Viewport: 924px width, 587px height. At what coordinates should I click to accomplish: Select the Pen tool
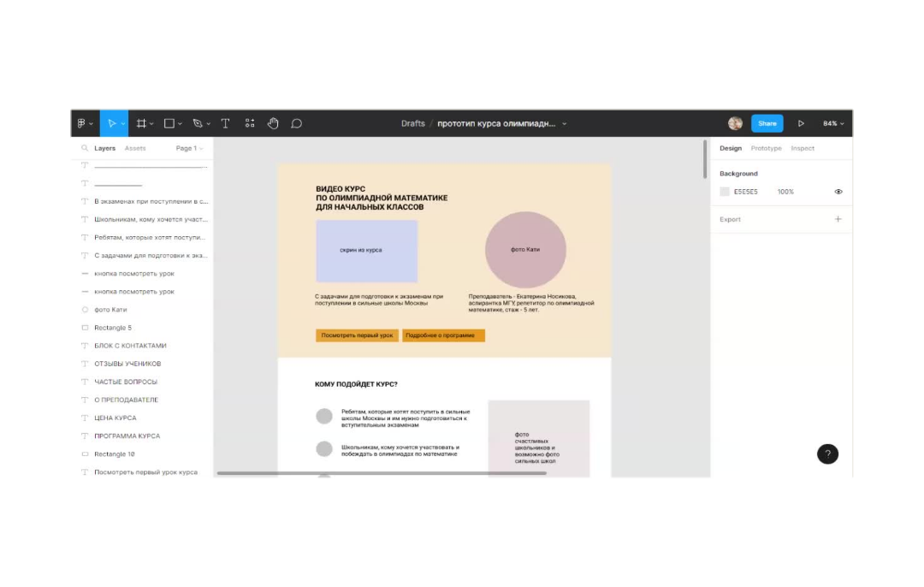198,123
